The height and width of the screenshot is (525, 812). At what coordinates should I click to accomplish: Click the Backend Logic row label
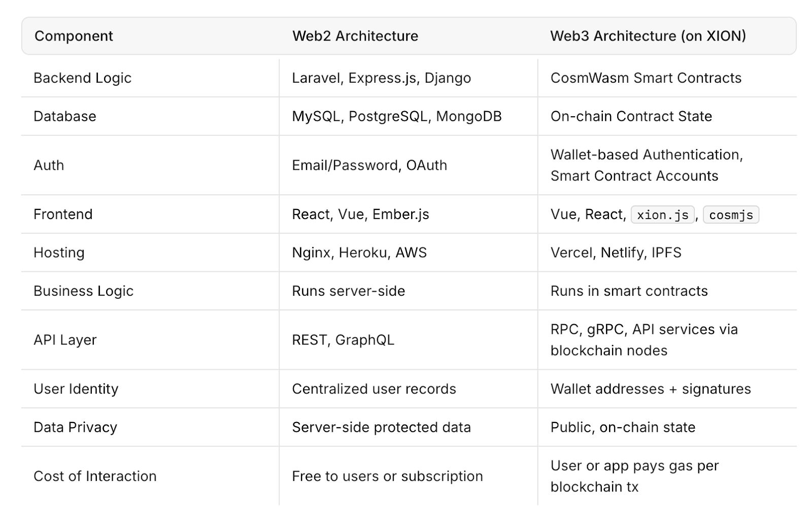tap(82, 78)
